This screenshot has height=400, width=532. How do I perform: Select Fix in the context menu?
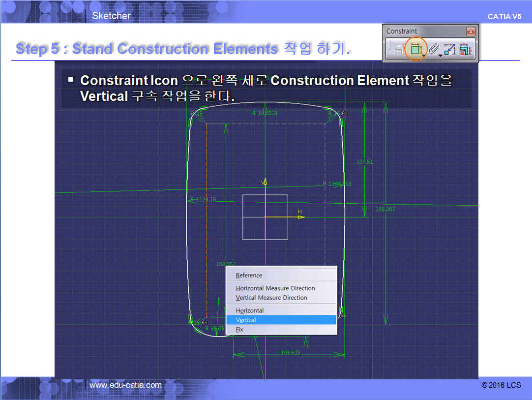239,330
